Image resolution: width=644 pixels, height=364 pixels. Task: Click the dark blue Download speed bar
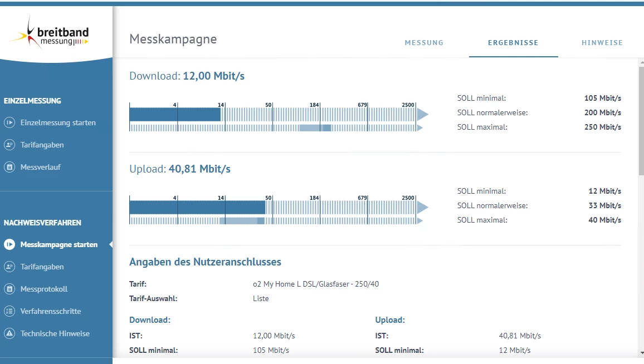[x=175, y=114]
